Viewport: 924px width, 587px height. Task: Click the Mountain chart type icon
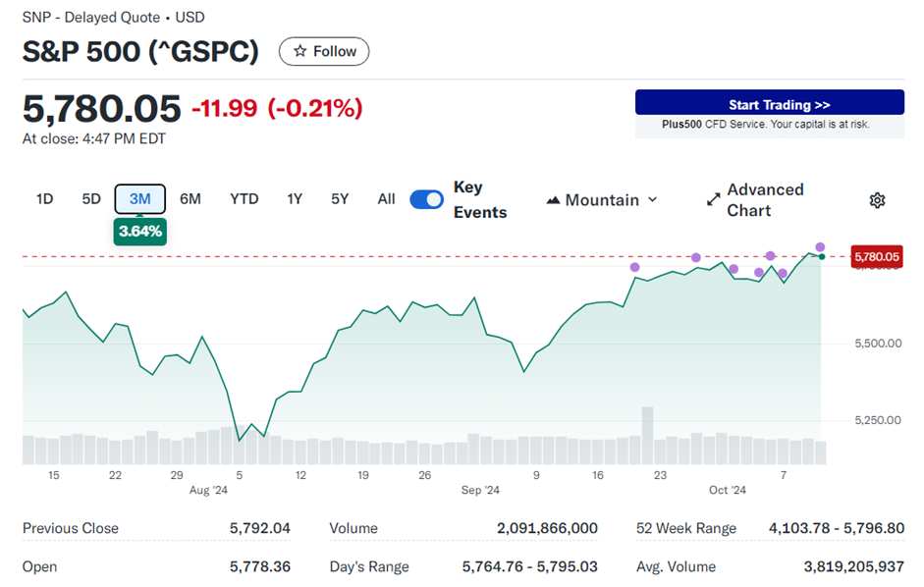(556, 200)
